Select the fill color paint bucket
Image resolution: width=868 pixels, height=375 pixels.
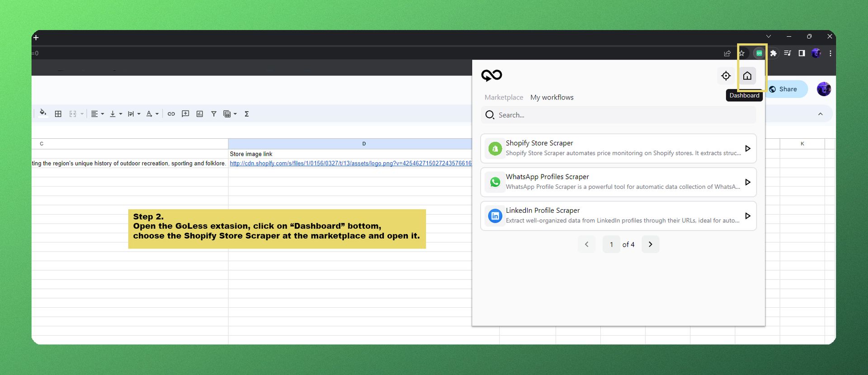coord(43,113)
